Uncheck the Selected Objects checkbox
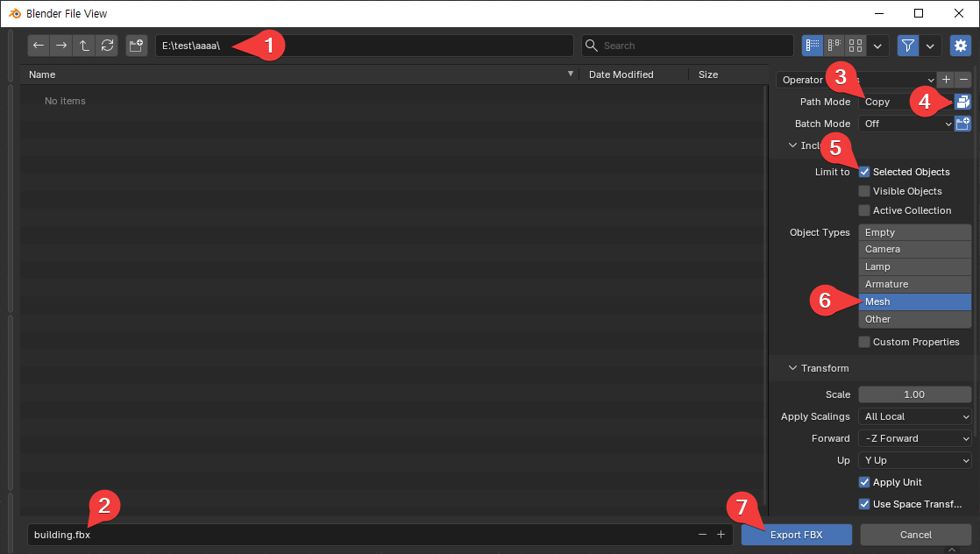Screen dimensions: 980x554 864,172
